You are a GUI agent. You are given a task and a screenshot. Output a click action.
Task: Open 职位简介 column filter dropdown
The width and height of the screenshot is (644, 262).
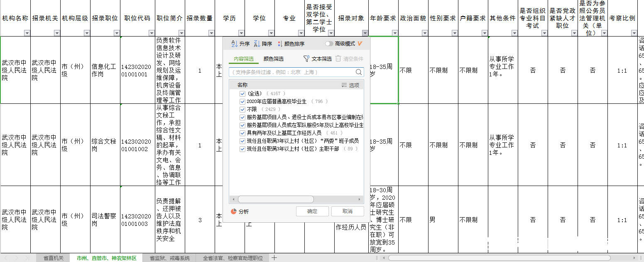tap(181, 33)
